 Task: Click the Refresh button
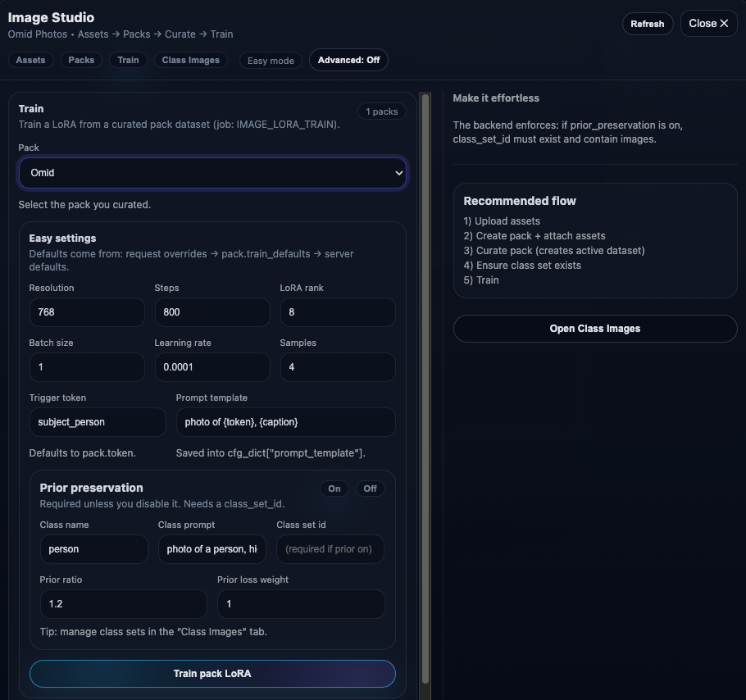647,24
